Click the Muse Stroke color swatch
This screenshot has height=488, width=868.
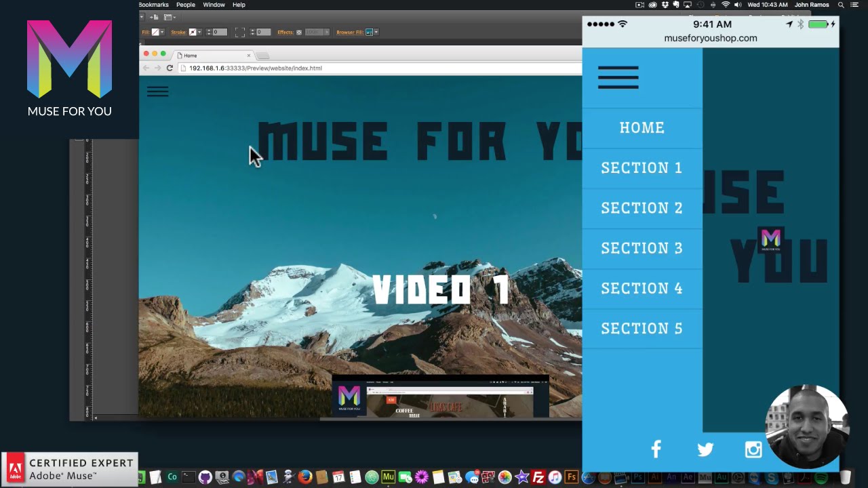[193, 32]
